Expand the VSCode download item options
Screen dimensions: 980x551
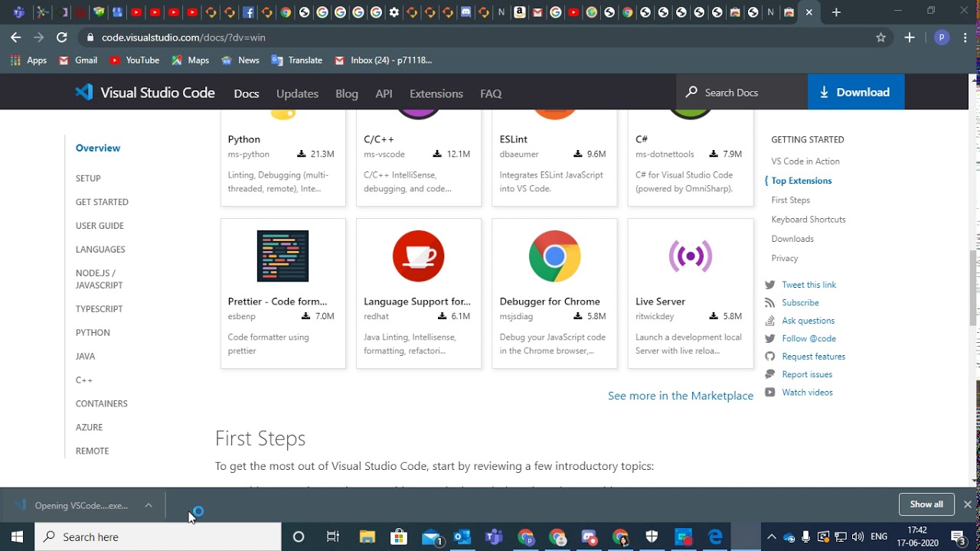coord(149,505)
